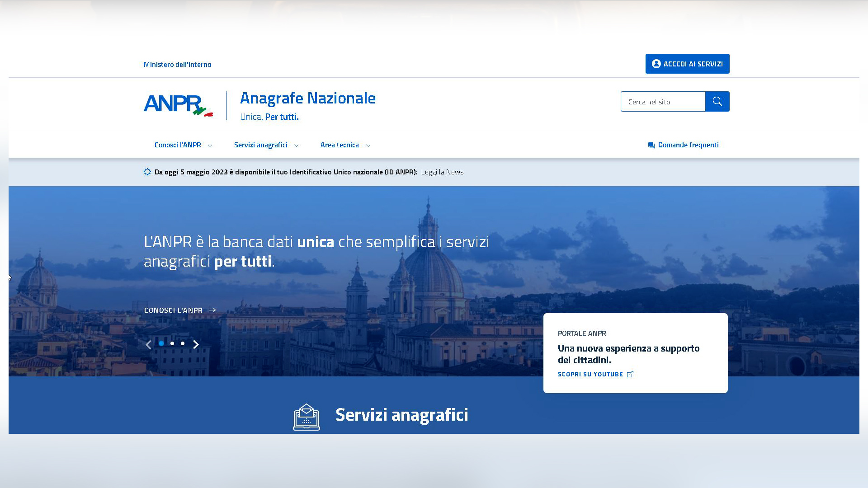Open the Ministero dell'Interno top link
This screenshot has height=488, width=868.
(x=177, y=64)
